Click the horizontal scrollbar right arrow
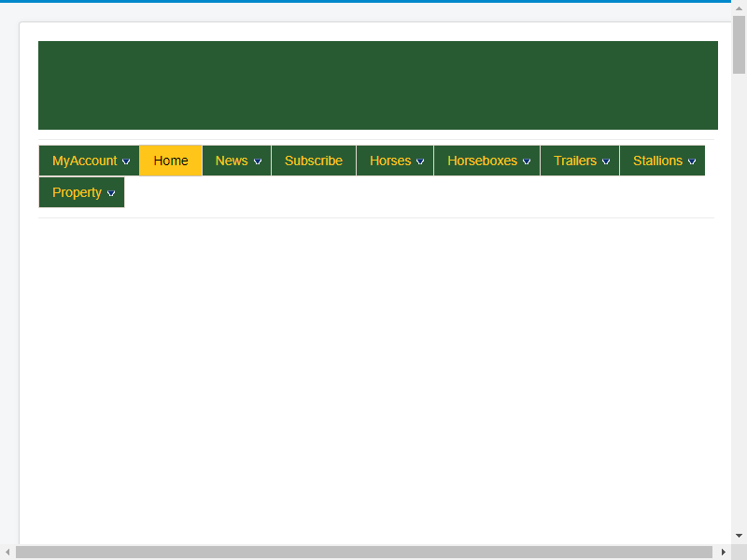 tap(723, 553)
